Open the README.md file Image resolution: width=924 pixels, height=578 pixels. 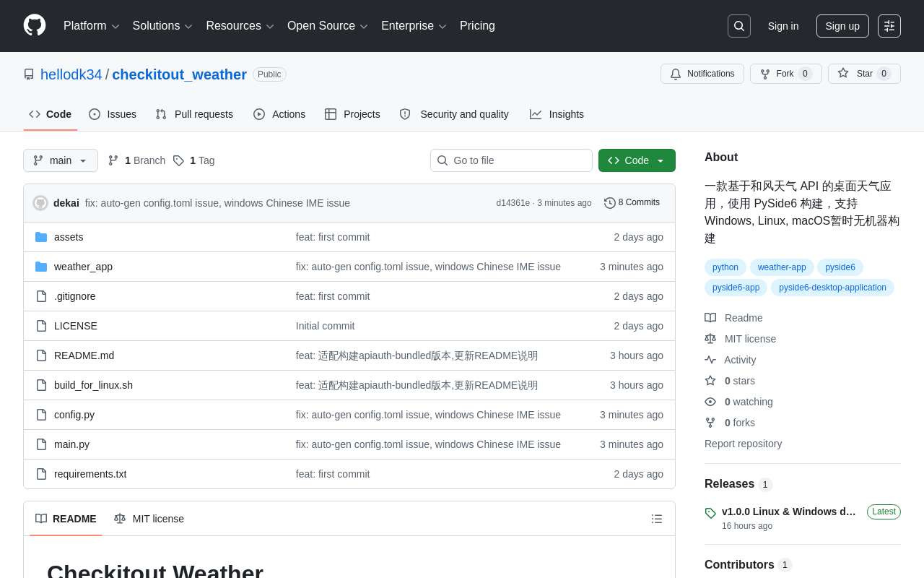click(x=84, y=355)
